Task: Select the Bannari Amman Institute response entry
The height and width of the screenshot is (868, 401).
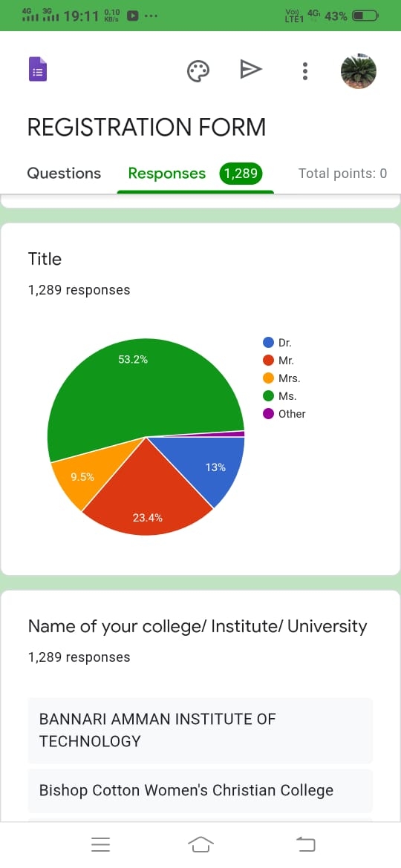Action: 200,730
